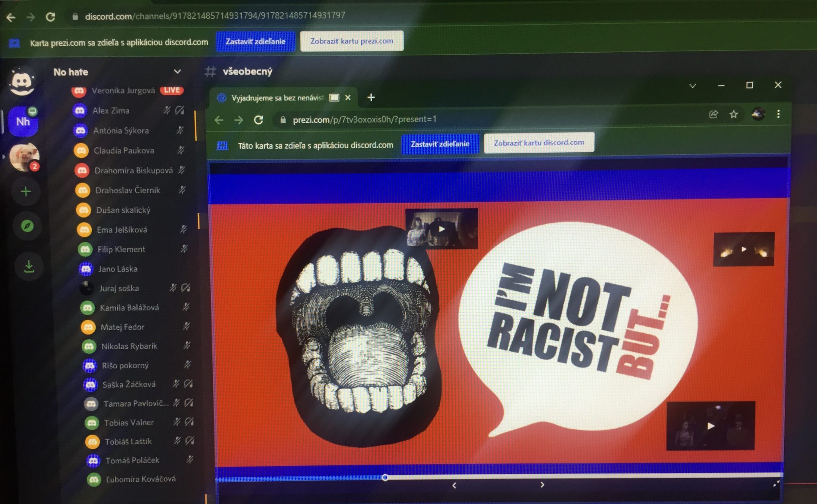Screen dimensions: 817x504
Task: Click the download apps icon
Action: pos(29,266)
